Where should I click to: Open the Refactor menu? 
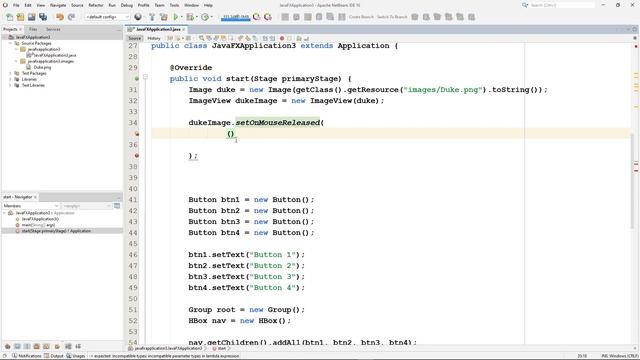[x=96, y=5]
